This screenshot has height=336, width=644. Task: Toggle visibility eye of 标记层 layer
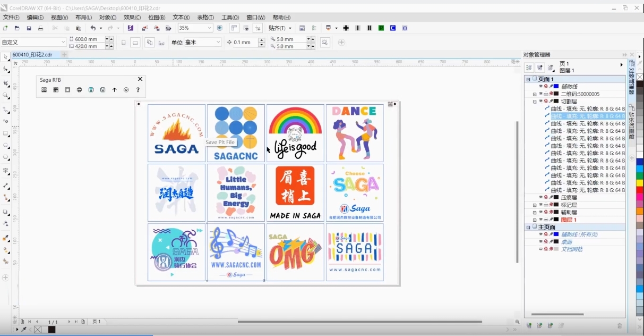541,205
